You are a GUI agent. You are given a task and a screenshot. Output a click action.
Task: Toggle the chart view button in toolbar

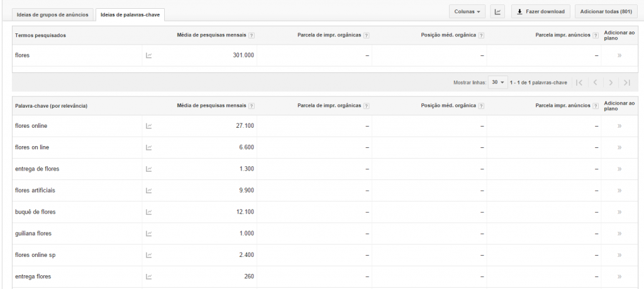(x=497, y=11)
